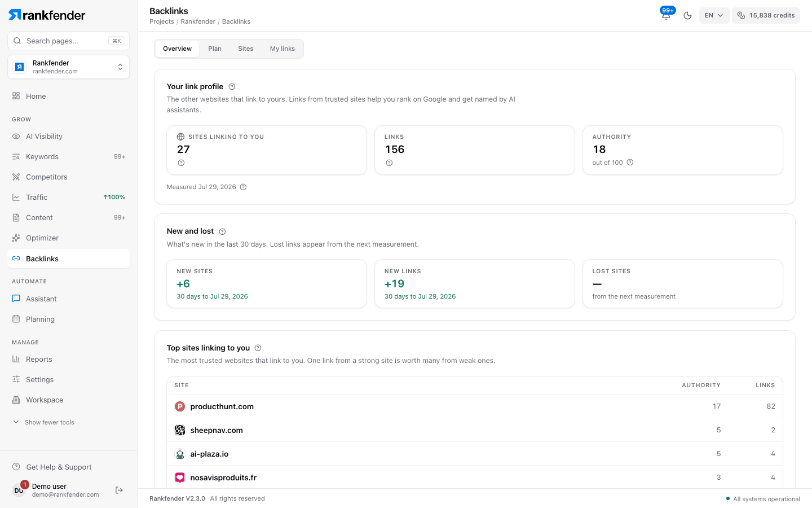Open Reports in the sidebar
Viewport: 812px width, 508px height.
[69, 359]
